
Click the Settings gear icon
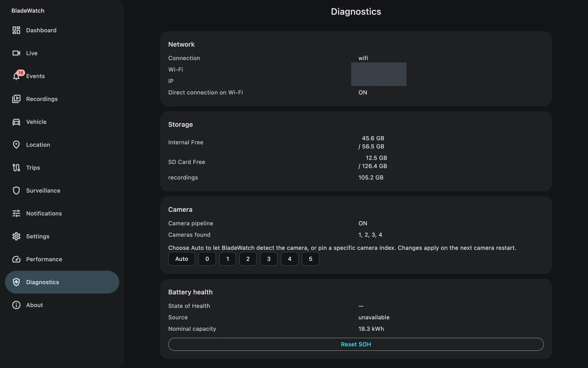coord(16,236)
